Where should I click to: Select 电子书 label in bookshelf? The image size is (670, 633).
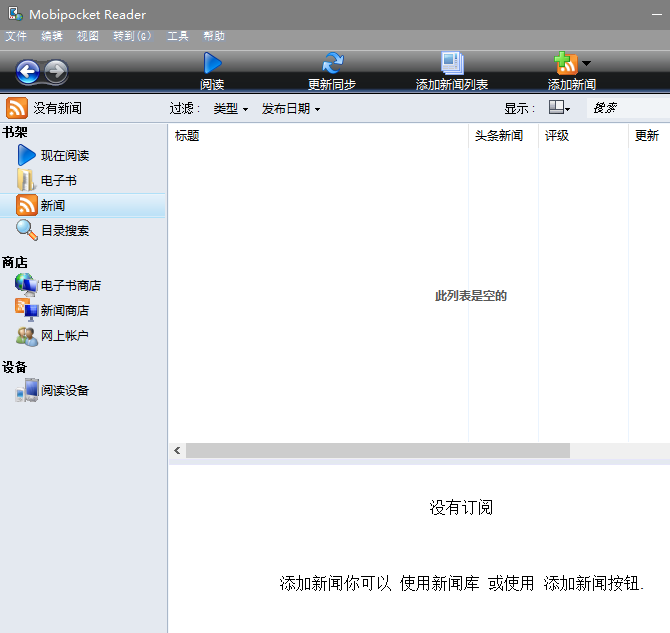click(x=59, y=180)
